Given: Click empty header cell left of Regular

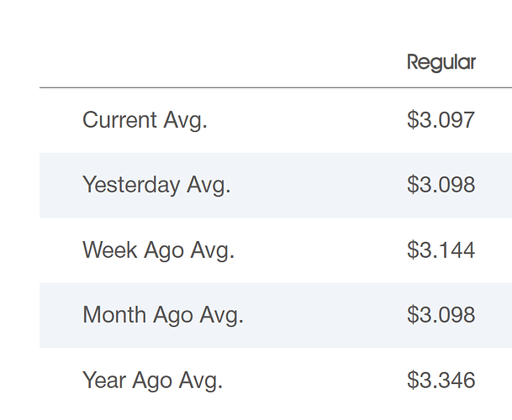Looking at the screenshot, I should (x=223, y=62).
